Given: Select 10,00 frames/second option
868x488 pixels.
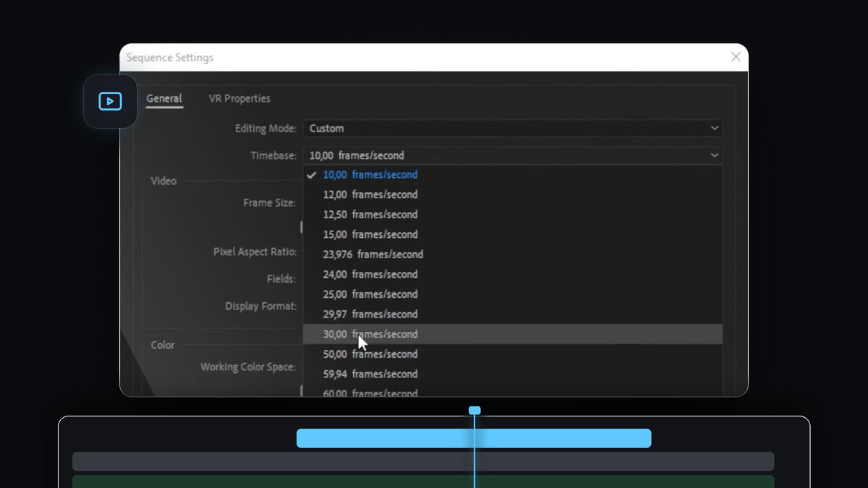Looking at the screenshot, I should point(512,175).
